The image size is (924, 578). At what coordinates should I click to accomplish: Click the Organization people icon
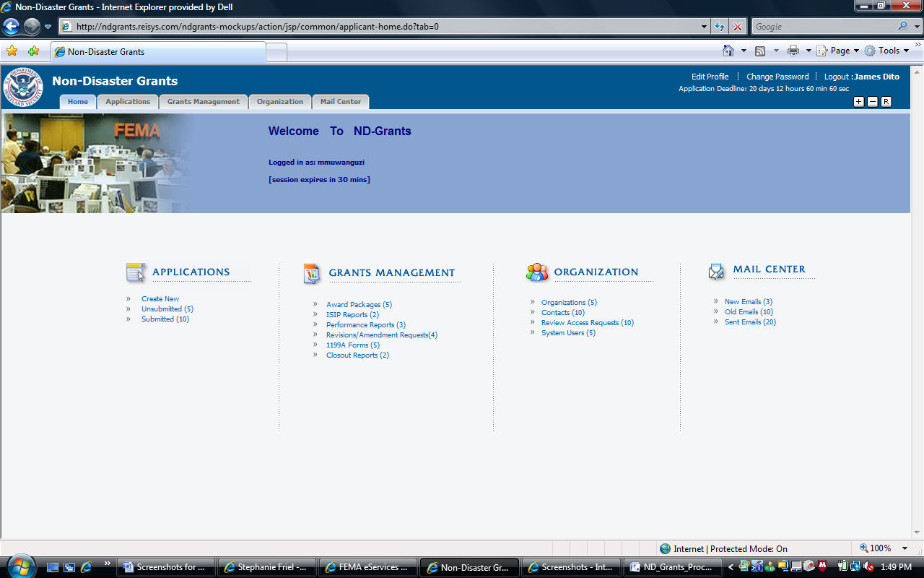[537, 272]
